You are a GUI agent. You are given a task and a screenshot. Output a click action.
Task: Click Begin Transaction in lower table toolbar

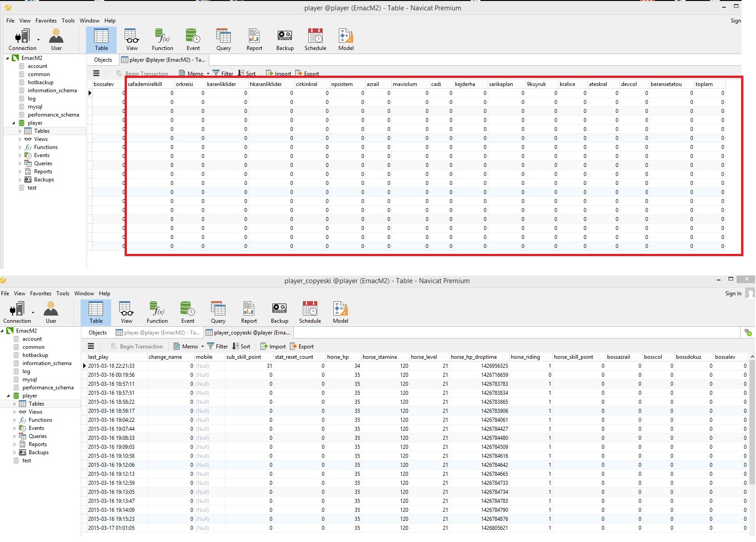(x=137, y=346)
